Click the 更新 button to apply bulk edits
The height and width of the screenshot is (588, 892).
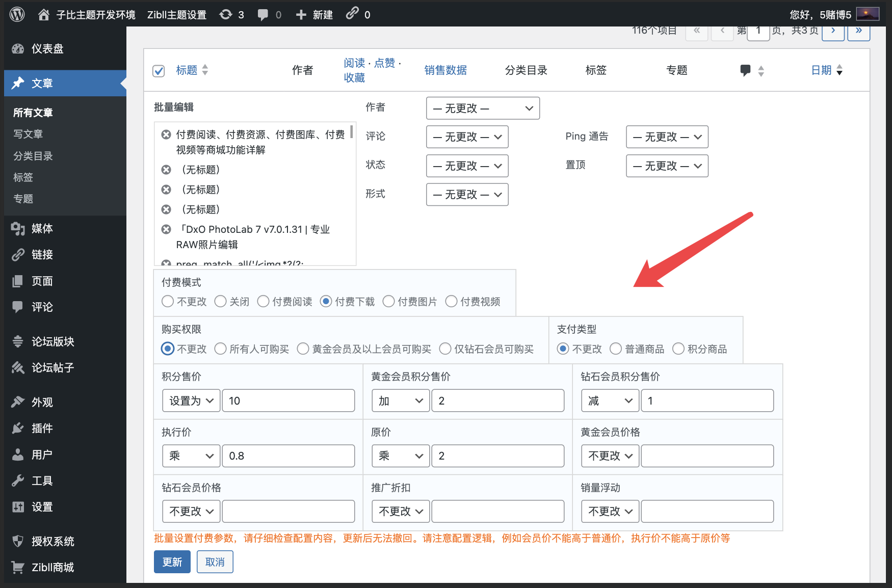click(x=172, y=562)
